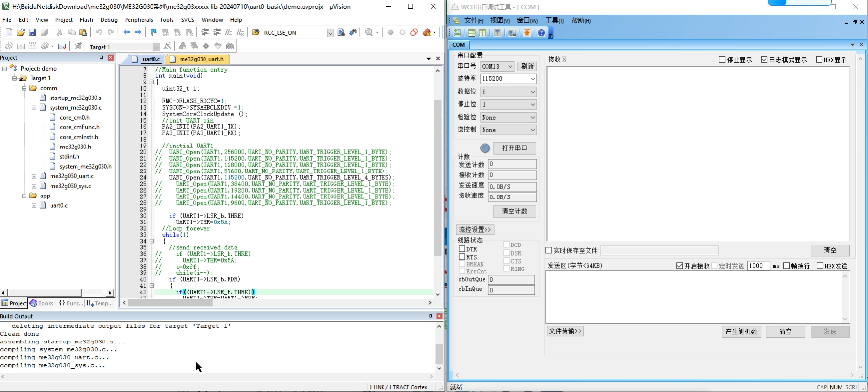Image resolution: width=868 pixels, height=392 pixels.
Task: Open 数据位 dropdown showing 8
Action: coord(533,92)
